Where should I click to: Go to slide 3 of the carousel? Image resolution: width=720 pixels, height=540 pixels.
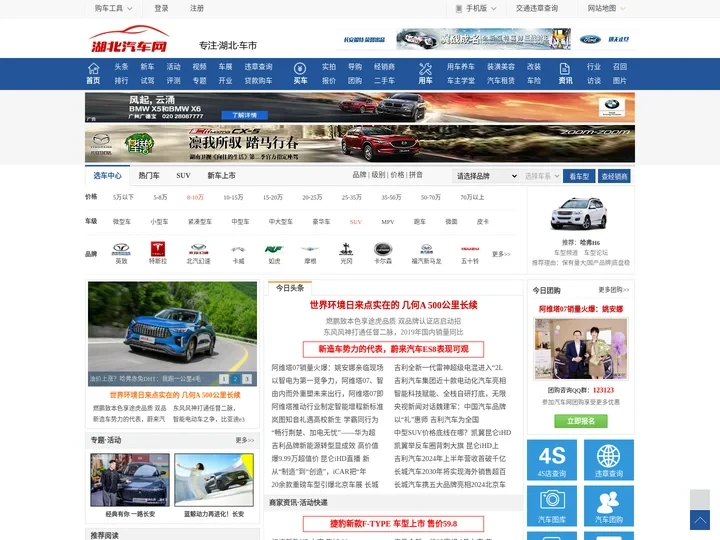[x=247, y=379]
